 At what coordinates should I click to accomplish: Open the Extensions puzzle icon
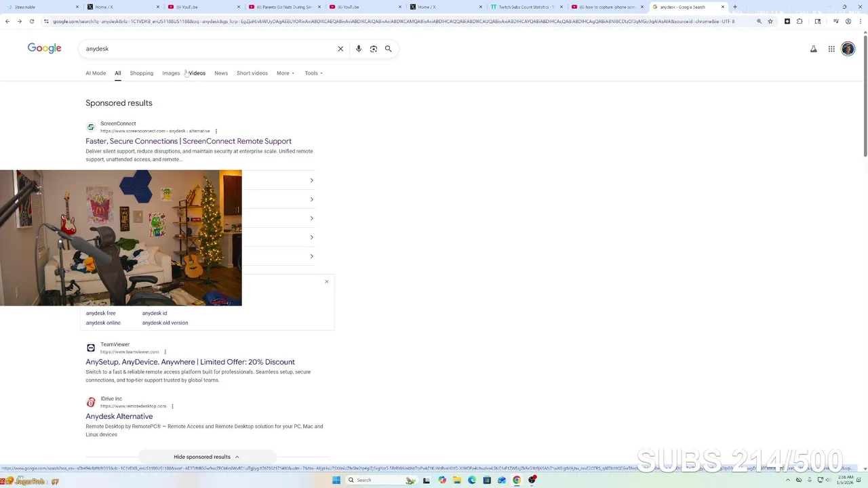800,21
